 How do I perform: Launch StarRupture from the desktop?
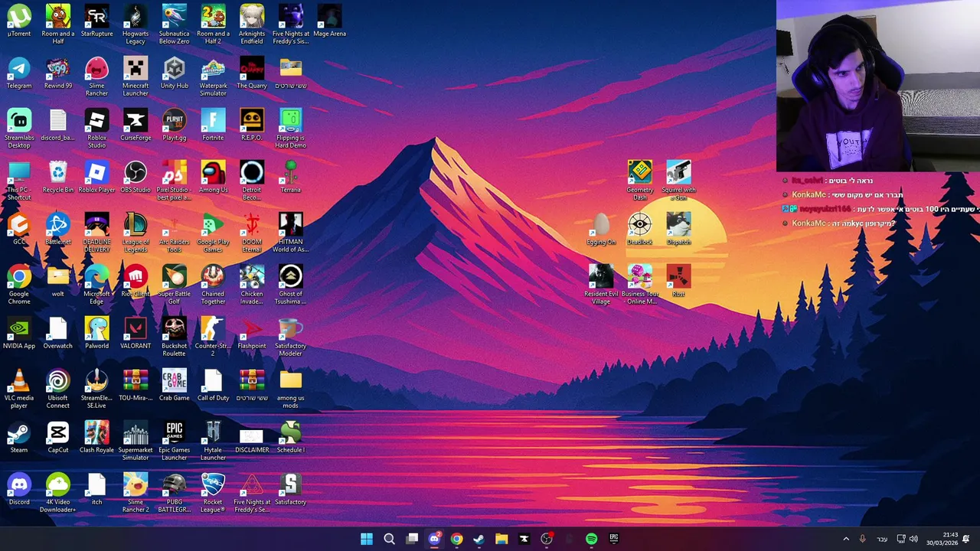pyautogui.click(x=96, y=21)
